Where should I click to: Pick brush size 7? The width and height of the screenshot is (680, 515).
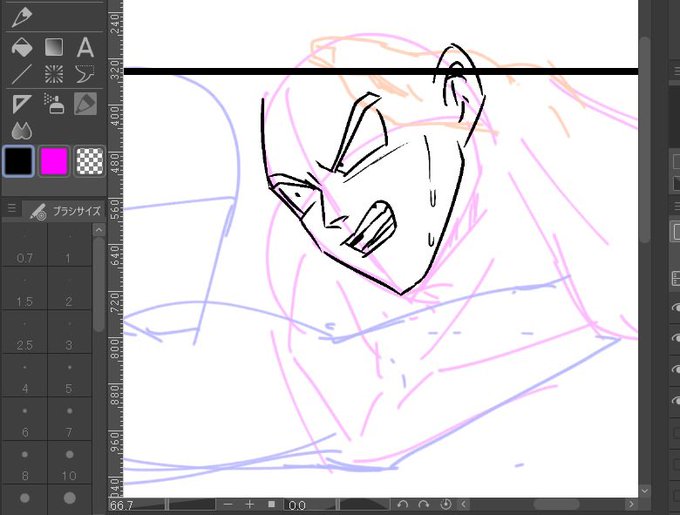(x=69, y=419)
